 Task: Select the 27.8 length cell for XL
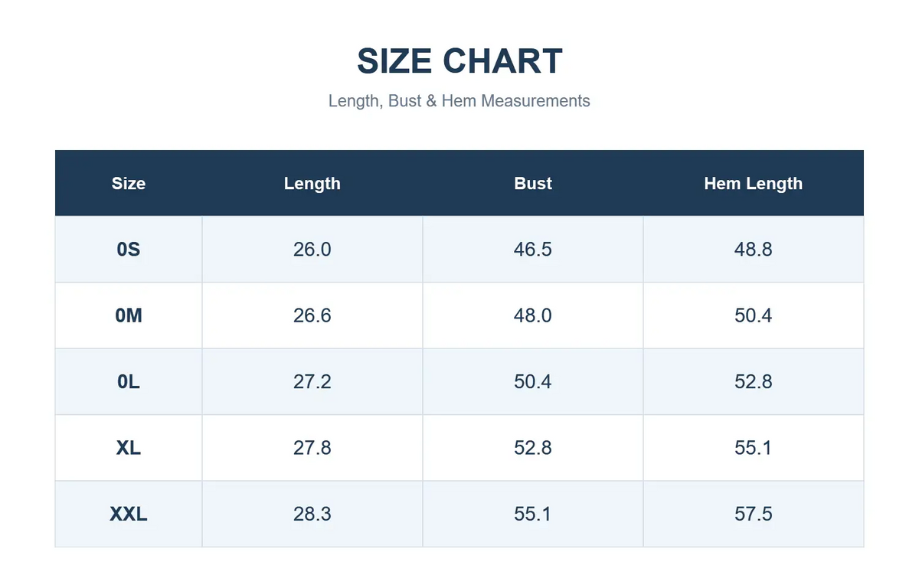point(312,448)
